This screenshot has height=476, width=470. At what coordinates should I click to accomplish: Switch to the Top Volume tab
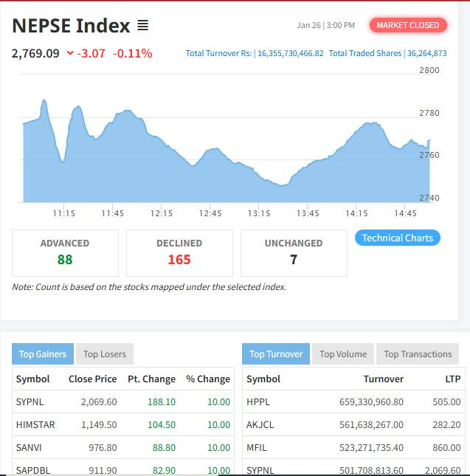point(343,354)
